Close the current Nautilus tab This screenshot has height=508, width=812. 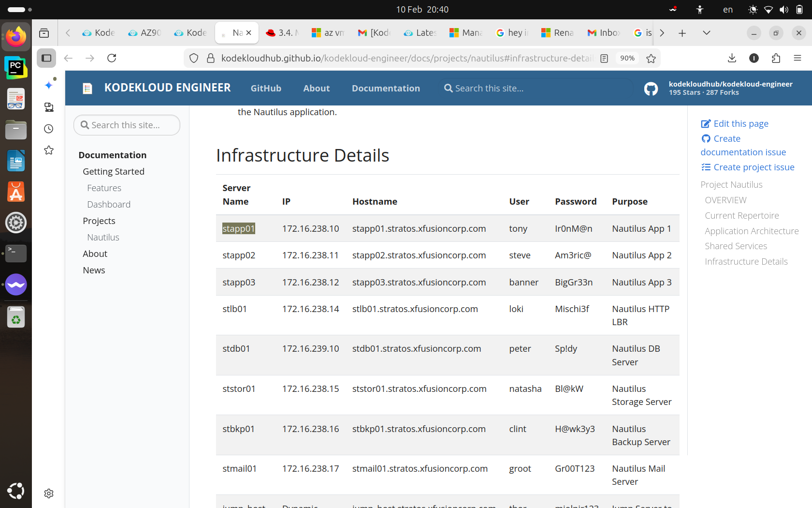(x=249, y=33)
